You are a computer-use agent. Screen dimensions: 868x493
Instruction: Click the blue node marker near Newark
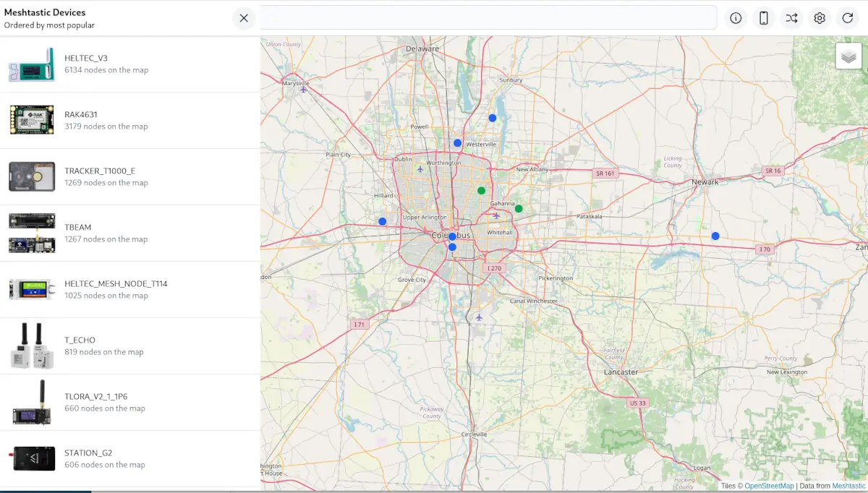point(715,236)
